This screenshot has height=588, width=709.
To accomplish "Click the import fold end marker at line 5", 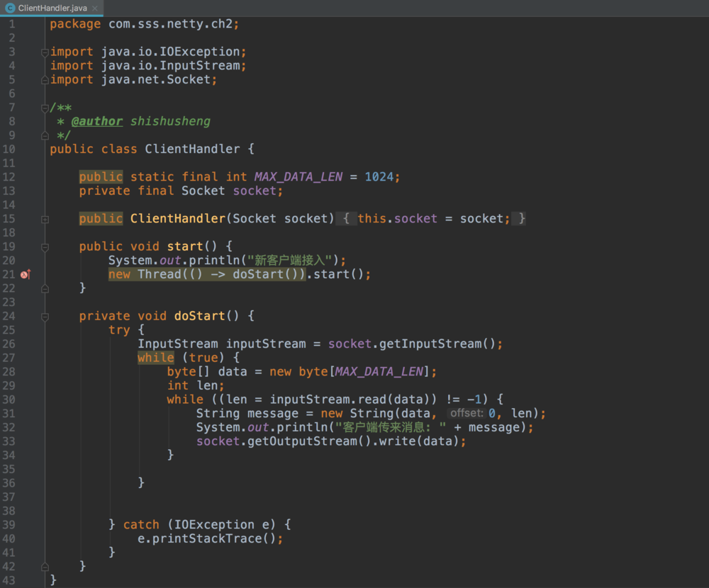I will pyautogui.click(x=45, y=81).
